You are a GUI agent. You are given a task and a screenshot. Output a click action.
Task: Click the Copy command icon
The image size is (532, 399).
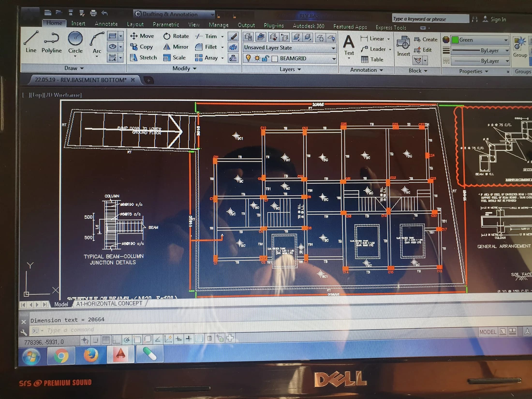134,47
